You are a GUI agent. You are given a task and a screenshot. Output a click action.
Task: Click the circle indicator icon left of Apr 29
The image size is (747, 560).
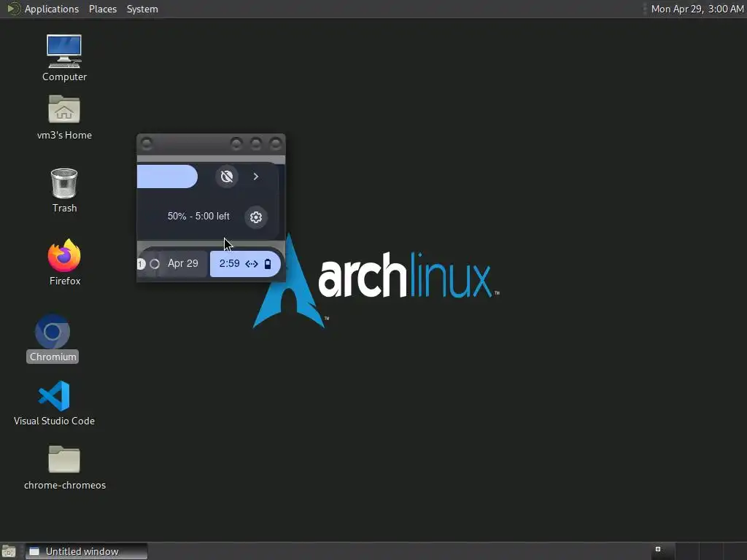[155, 264]
